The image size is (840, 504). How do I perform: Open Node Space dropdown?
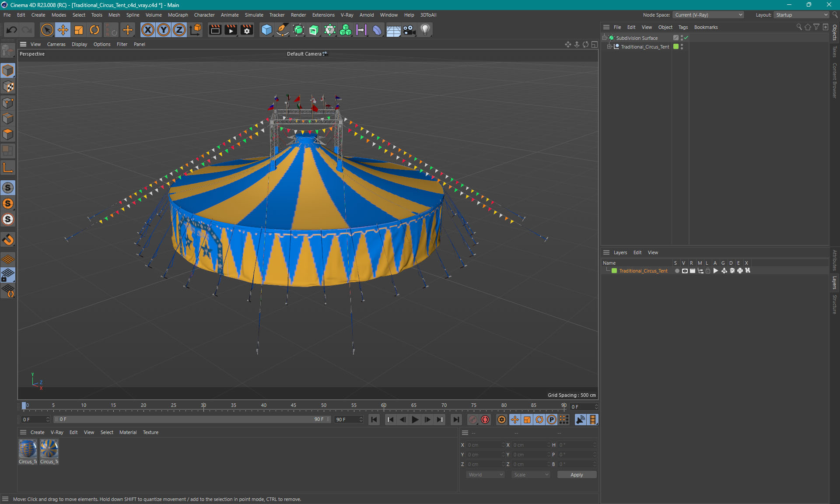pos(708,15)
